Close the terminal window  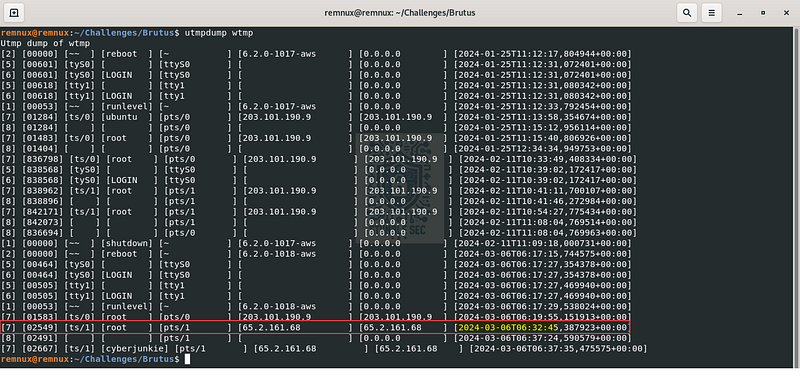(x=786, y=12)
